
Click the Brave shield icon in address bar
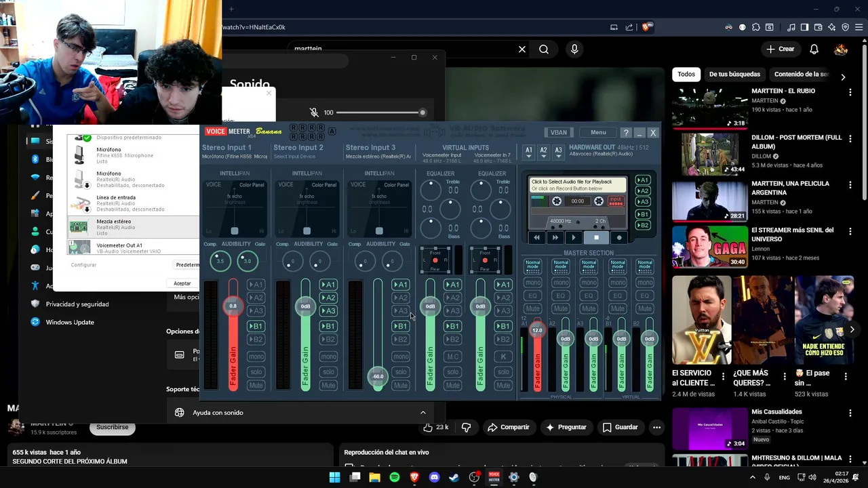click(646, 27)
